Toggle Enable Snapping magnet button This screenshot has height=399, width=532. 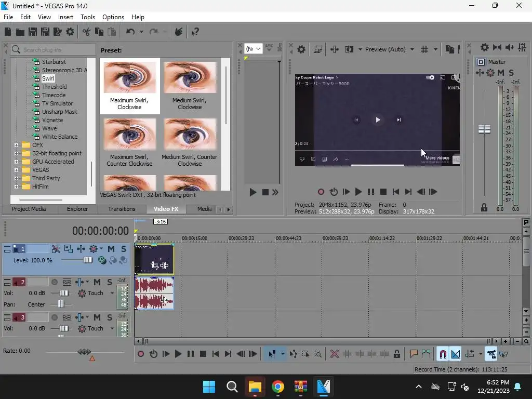443,354
